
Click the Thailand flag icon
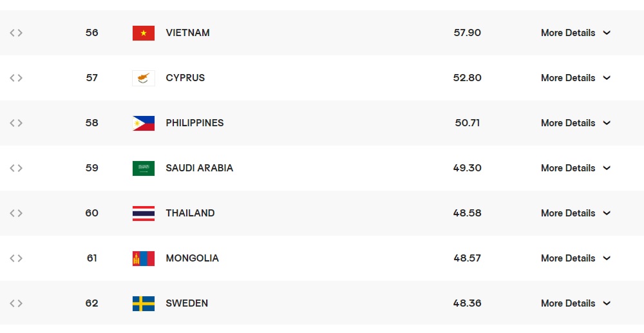coord(144,213)
